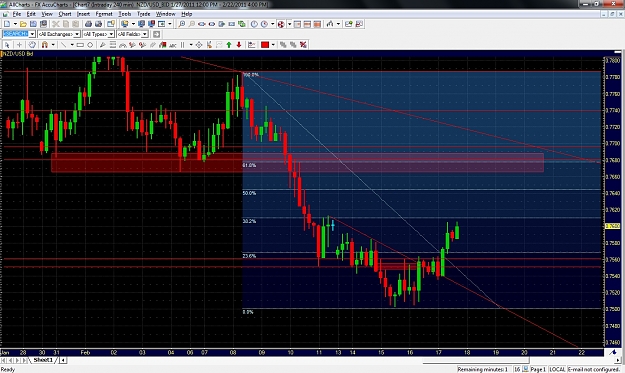Click the indicator peaks icon in top toolbar
625x373 pixels.
pos(330,24)
